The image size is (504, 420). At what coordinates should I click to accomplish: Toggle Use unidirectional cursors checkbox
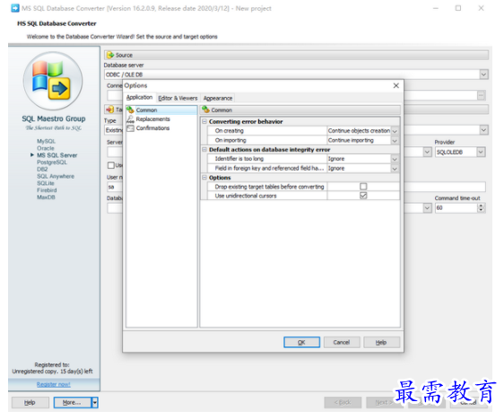363,196
